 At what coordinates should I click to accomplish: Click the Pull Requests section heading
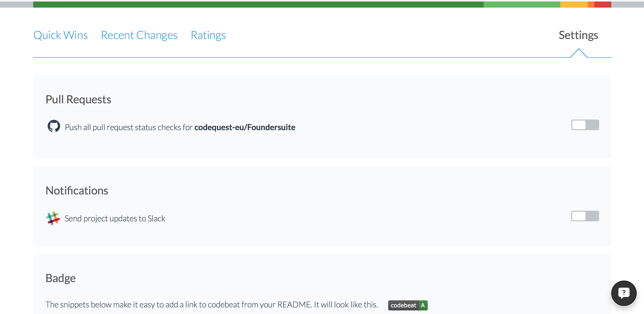(78, 100)
